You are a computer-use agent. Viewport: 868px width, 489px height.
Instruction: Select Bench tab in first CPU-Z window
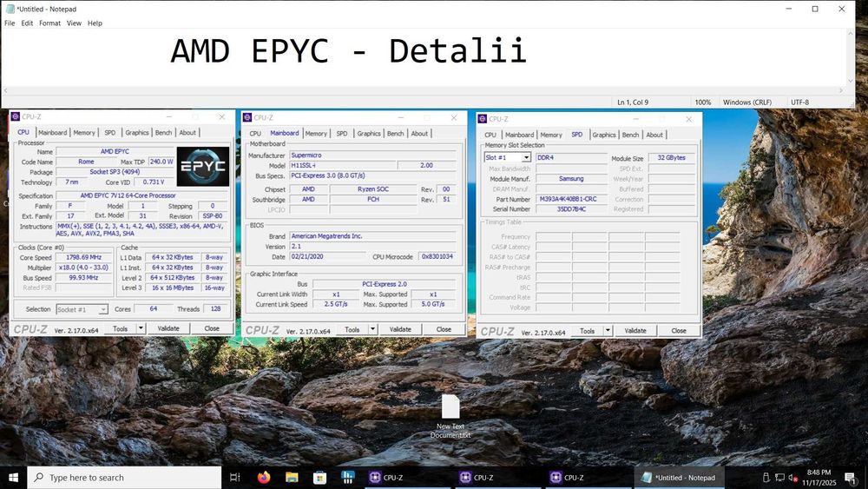[163, 132]
